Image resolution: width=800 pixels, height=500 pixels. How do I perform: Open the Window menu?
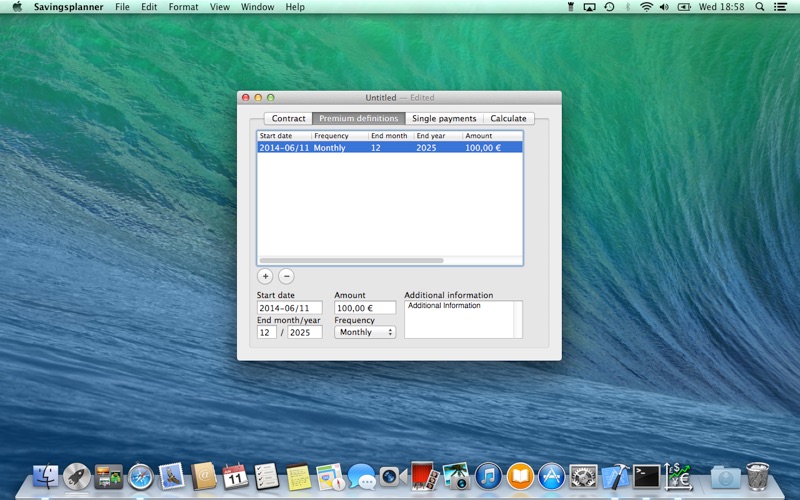(257, 7)
